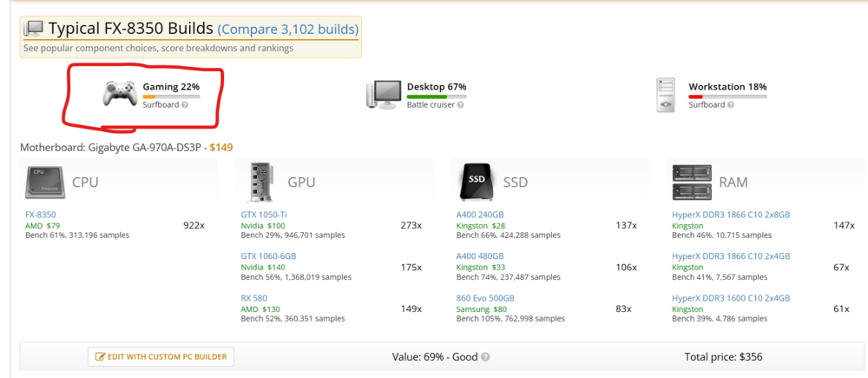Open the A400 480GB Kingston link
The height and width of the screenshot is (378, 868).
(x=480, y=256)
